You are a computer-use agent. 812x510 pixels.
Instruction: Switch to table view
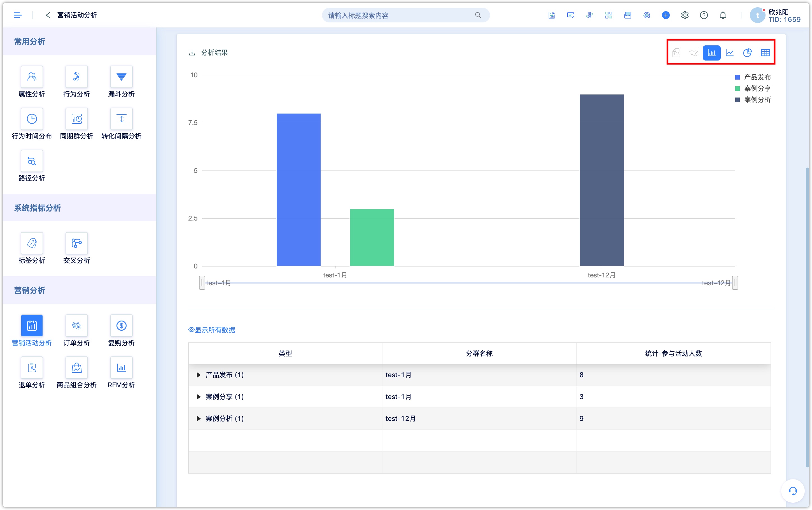coord(765,53)
